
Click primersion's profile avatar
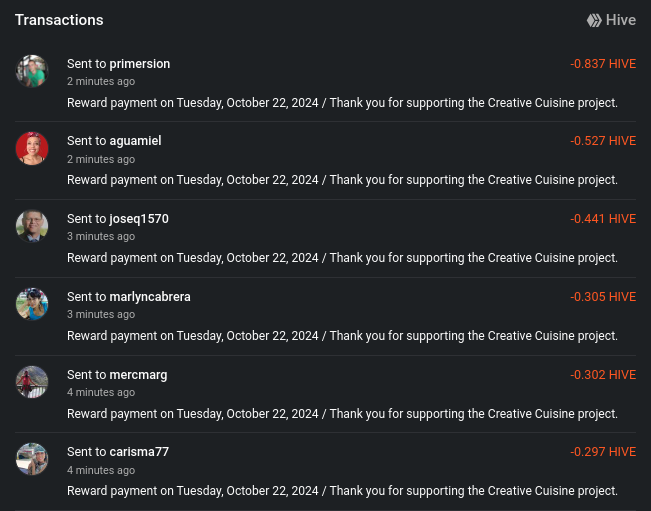tap(32, 71)
